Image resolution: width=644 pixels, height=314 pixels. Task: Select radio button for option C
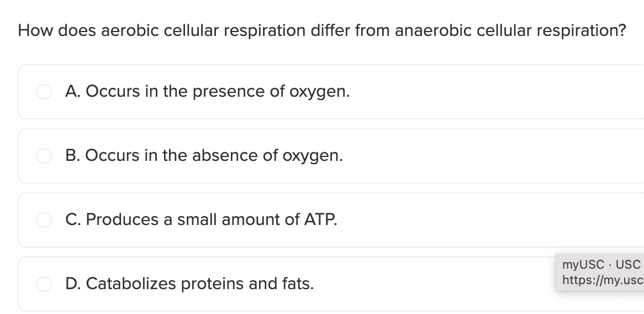coord(44,220)
